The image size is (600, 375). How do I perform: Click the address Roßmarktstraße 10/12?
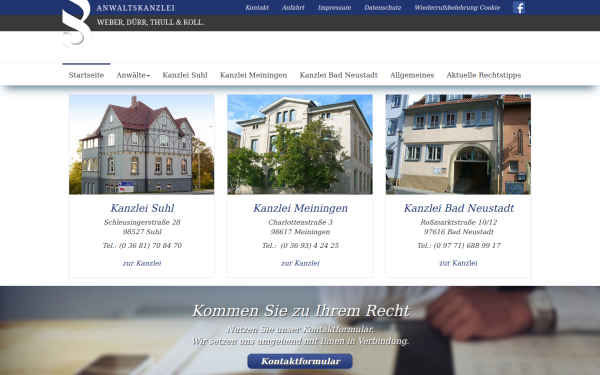click(458, 222)
